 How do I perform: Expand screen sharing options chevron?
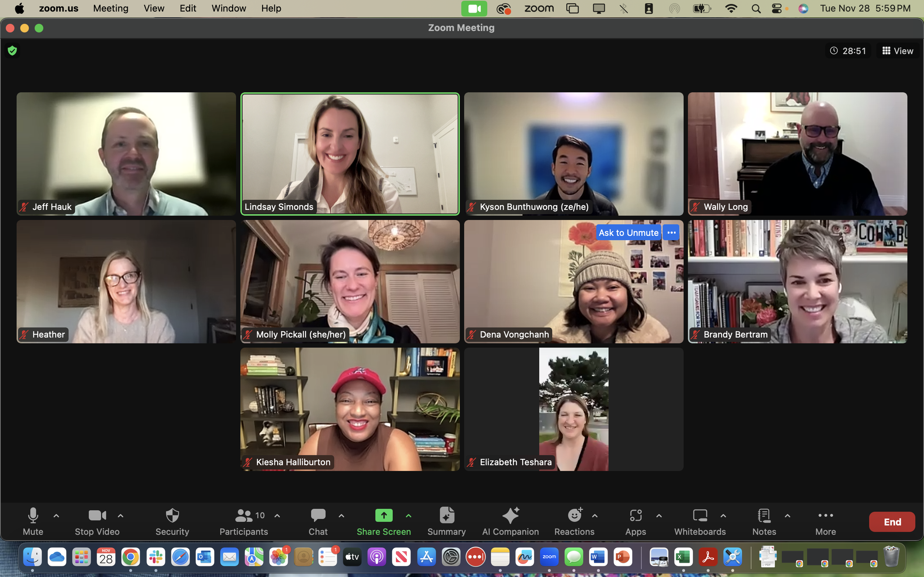click(409, 516)
